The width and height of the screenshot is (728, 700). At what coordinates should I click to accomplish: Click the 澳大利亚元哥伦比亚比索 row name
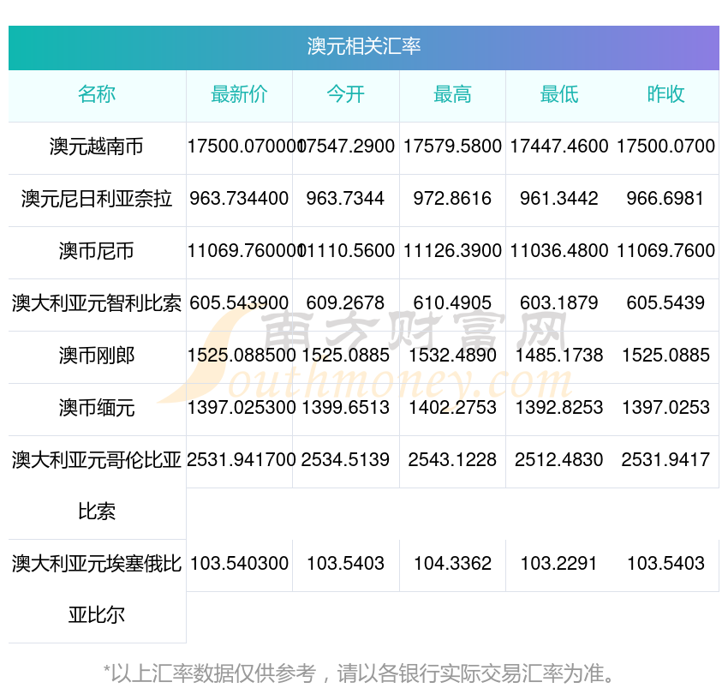(97, 485)
